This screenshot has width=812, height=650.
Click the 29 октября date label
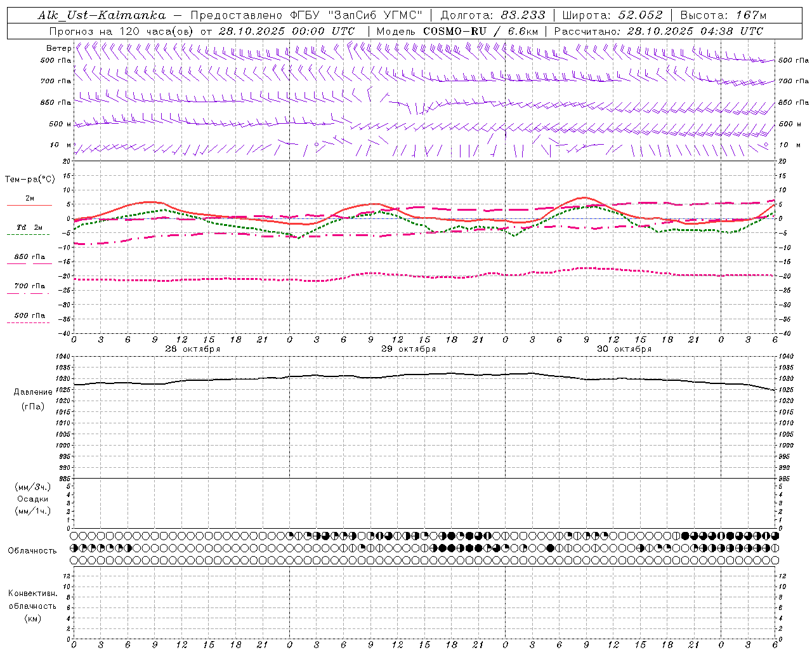[x=409, y=348]
